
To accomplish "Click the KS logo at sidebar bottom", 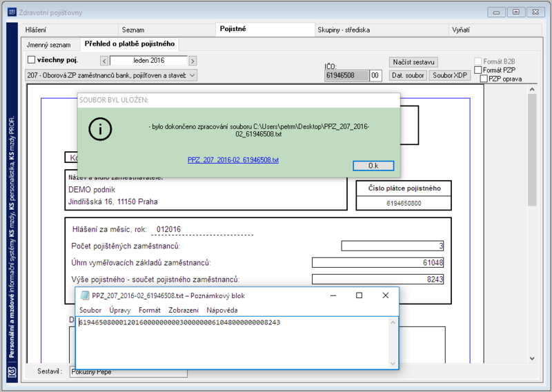I will (12, 372).
